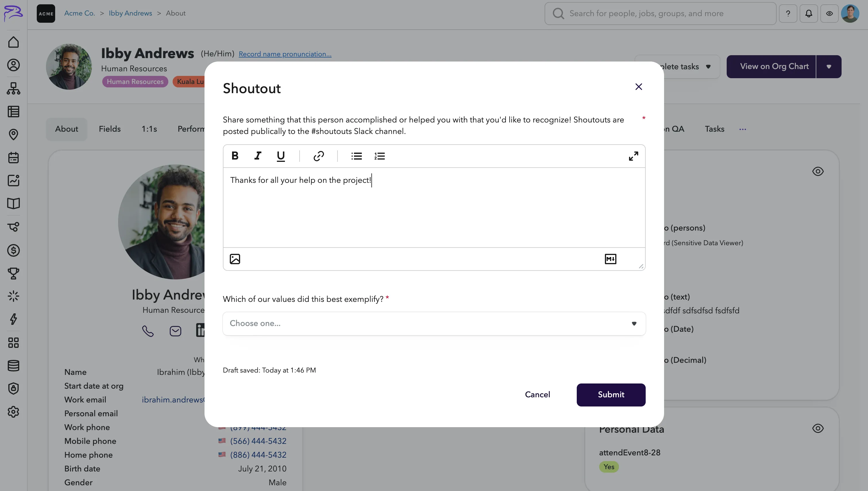868x491 pixels.
Task: Open the map pin sidebar icon
Action: (13, 135)
